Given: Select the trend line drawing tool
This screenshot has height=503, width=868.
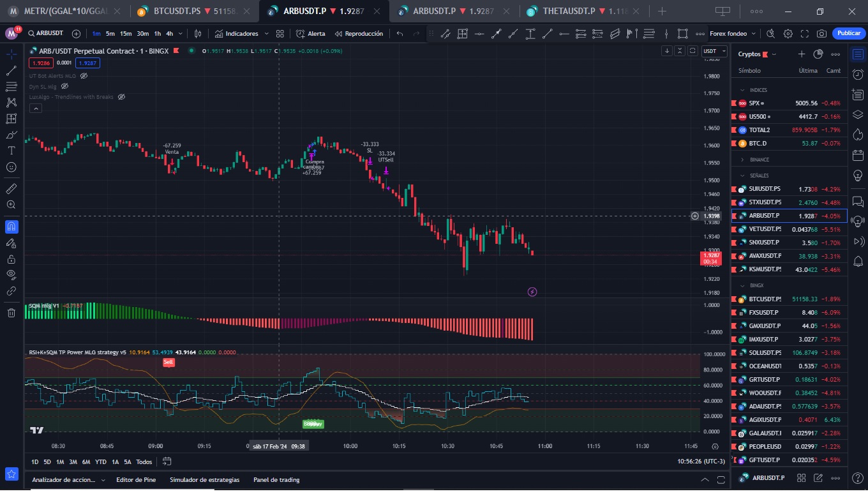Looking at the screenshot, I should 11,70.
